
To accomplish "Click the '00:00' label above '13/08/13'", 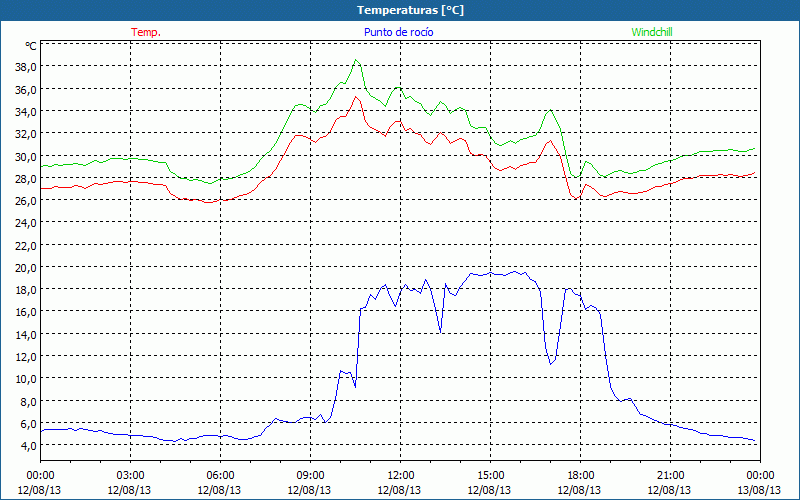I will [760, 476].
